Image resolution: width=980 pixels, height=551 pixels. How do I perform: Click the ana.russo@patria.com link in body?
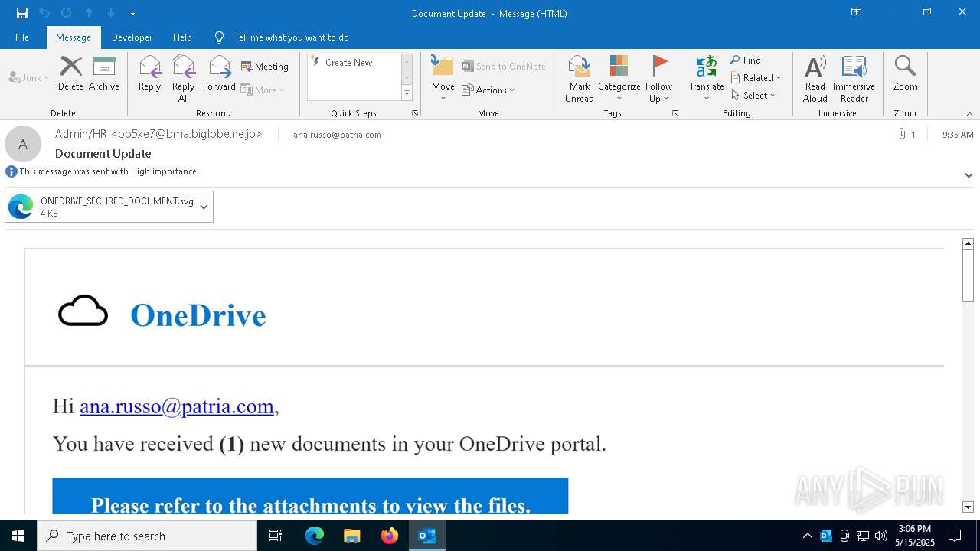177,406
